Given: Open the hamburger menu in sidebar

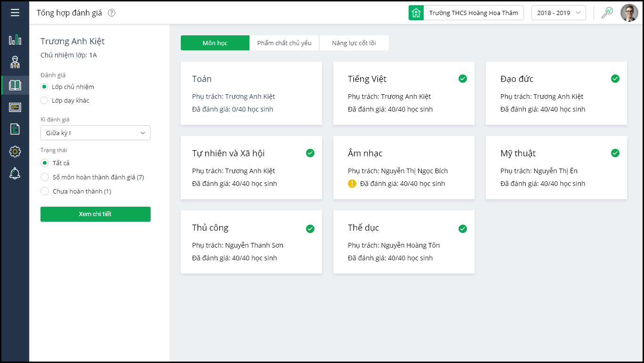Looking at the screenshot, I should point(15,13).
